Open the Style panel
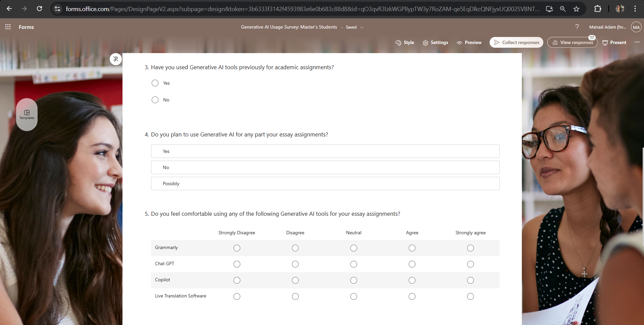This screenshot has width=644, height=325. [405, 42]
